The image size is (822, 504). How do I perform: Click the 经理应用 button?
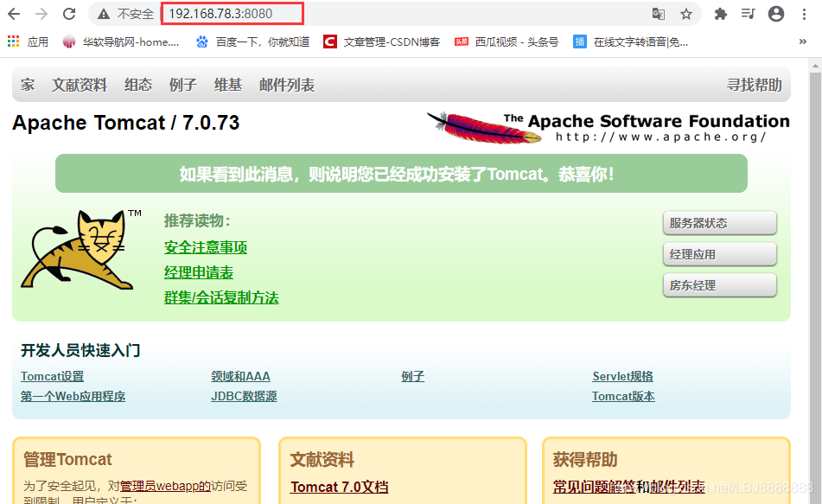pyautogui.click(x=720, y=254)
